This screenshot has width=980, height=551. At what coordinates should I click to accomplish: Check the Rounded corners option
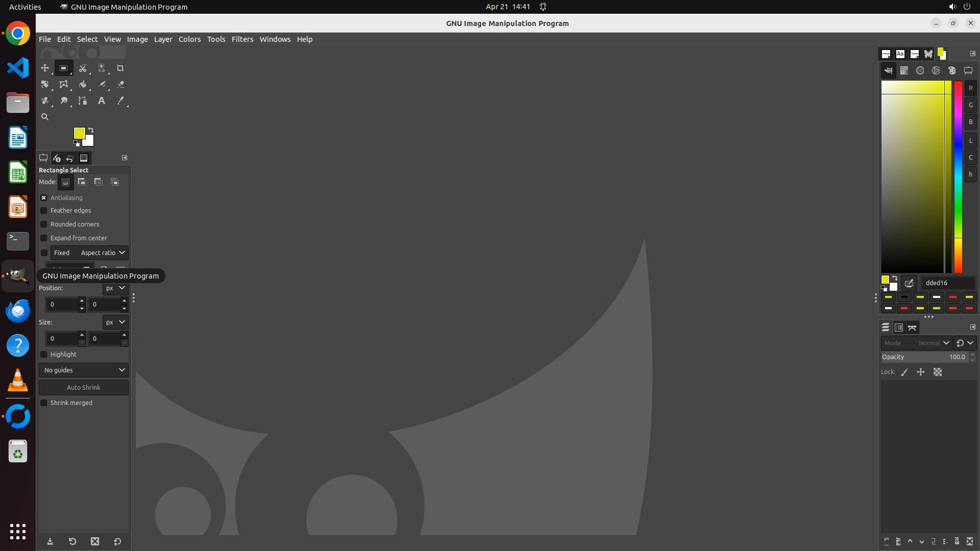[x=44, y=224]
